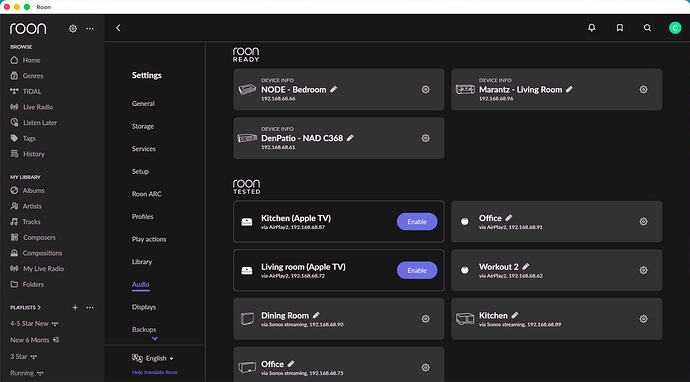Click the bookmark icon in top bar
Image resolution: width=690 pixels, height=382 pixels.
[x=620, y=28]
